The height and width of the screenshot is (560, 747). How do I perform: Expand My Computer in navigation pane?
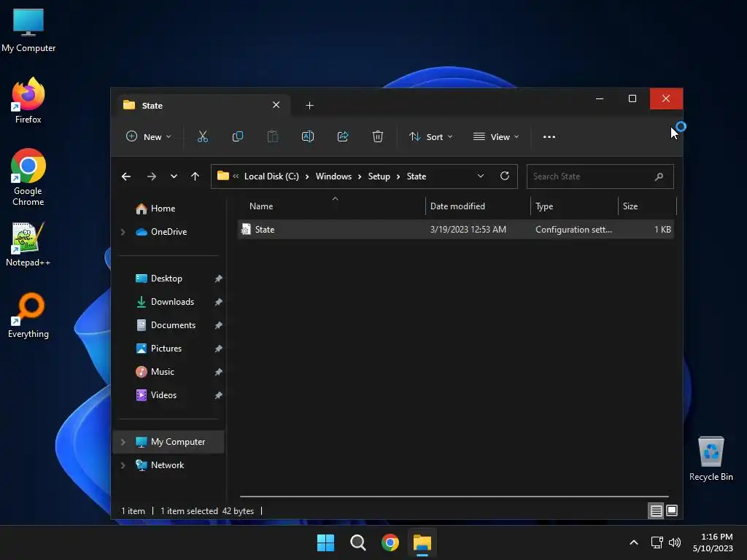pos(123,442)
